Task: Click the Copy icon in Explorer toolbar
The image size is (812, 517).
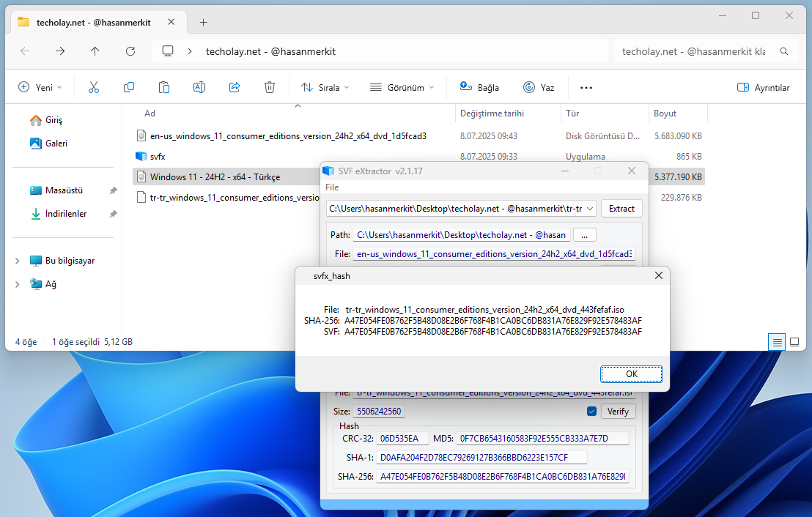Action: tap(129, 87)
